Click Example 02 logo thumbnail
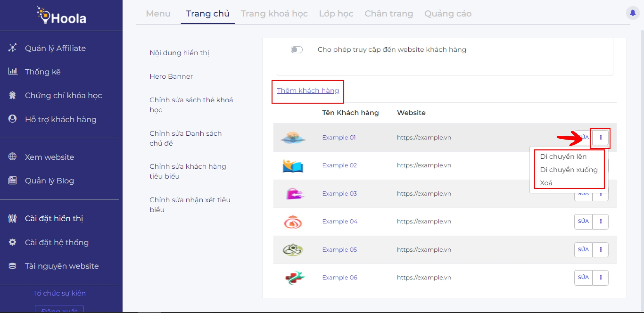The height and width of the screenshot is (313, 644). click(x=293, y=166)
